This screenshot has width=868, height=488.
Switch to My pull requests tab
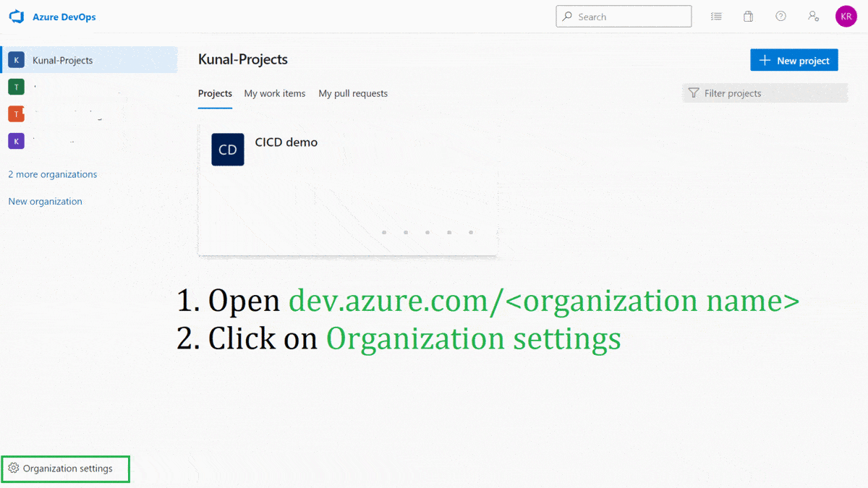(x=353, y=94)
